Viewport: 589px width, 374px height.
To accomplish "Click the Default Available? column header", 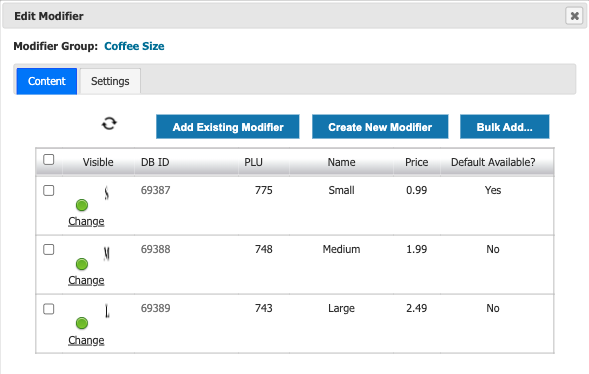I will click(x=493, y=162).
